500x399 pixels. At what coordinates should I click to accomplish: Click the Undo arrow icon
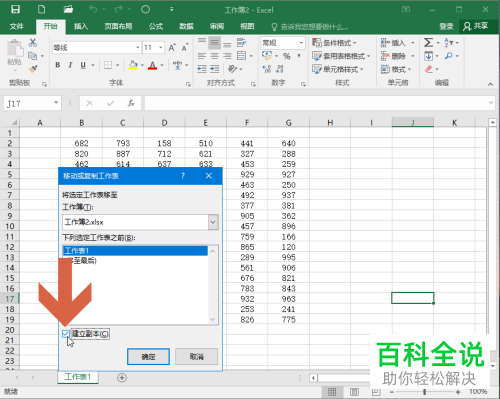point(93,9)
